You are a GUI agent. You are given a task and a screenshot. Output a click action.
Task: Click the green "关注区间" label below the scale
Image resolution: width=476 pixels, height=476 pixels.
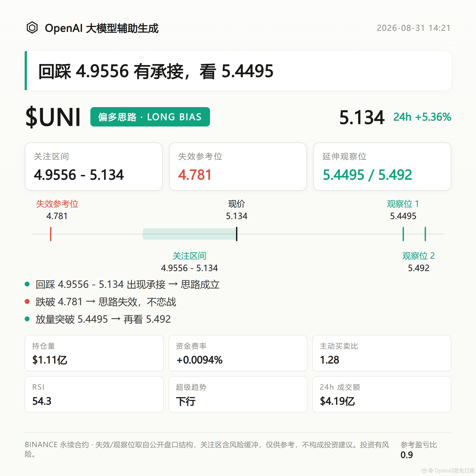coord(190,256)
